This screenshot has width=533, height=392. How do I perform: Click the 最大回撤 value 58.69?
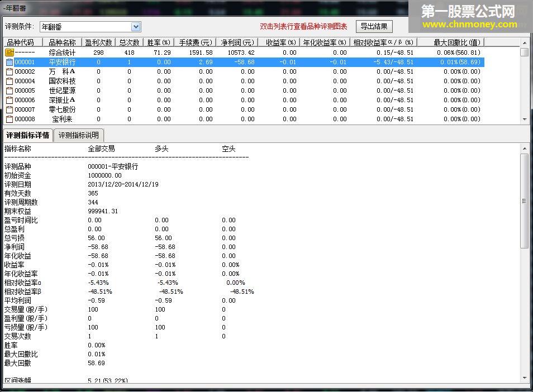[x=97, y=363]
